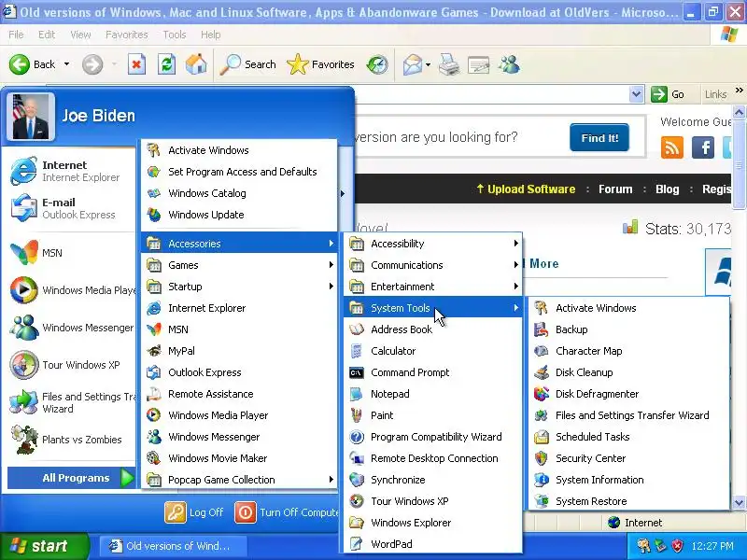Viewport: 747px width, 560px height.
Task: Open Windows Explorer from Accessories
Action: [432, 523]
